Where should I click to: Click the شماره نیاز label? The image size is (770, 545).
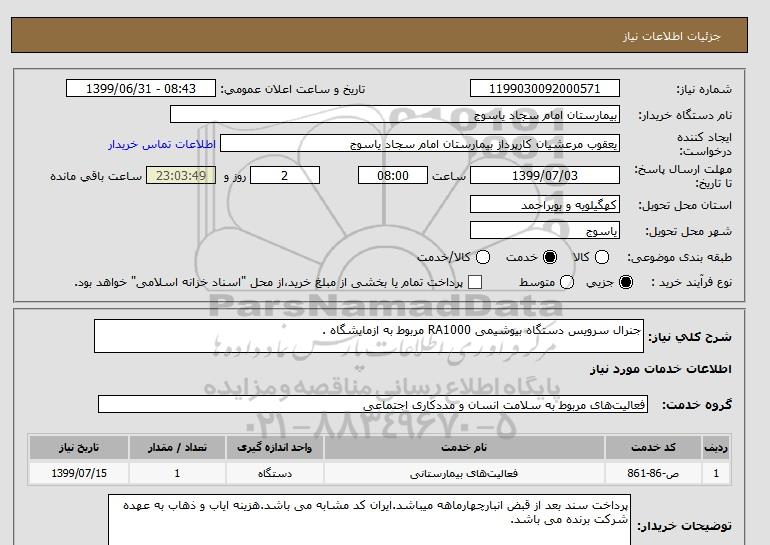point(704,89)
